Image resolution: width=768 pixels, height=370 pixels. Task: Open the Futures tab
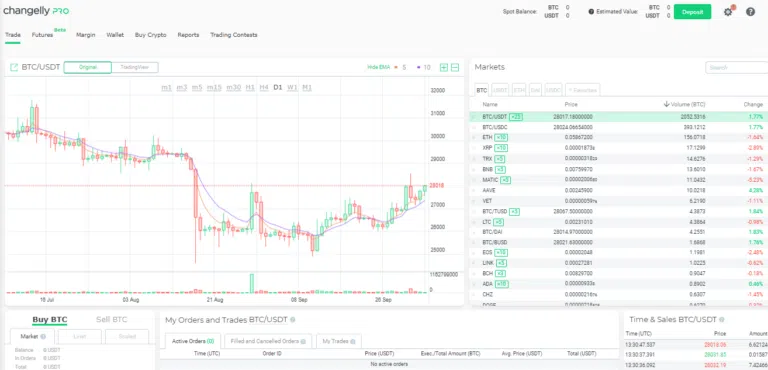[43, 35]
